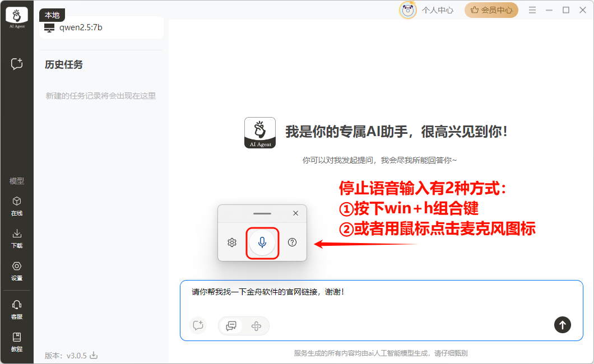Click the voice typing help question mark
594x364 pixels.
pyautogui.click(x=292, y=242)
